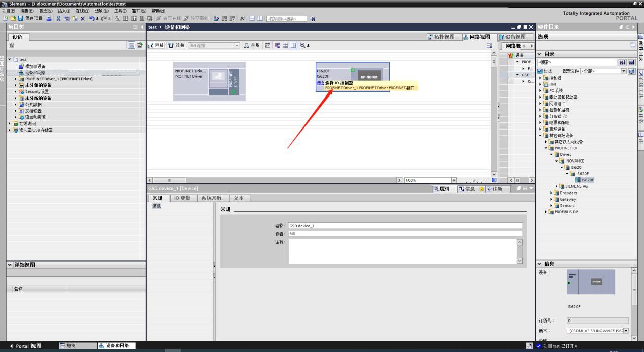Click the IS620F DP-NORM device block
Viewport: 644px width, 352px height.
coord(353,77)
